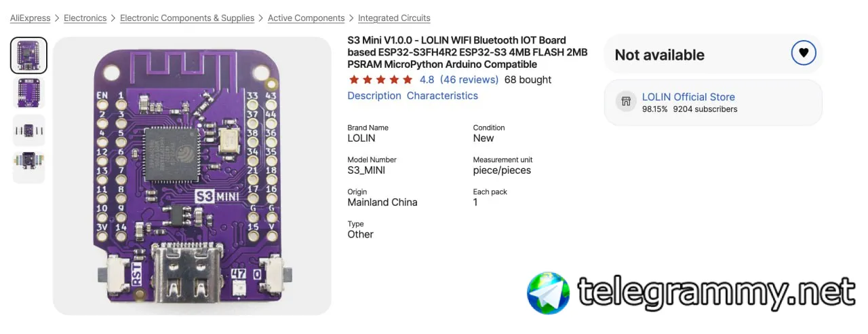Screen dimensions: 868x334
Task: Open the Integrated Circuits breadcrumb
Action: point(394,18)
